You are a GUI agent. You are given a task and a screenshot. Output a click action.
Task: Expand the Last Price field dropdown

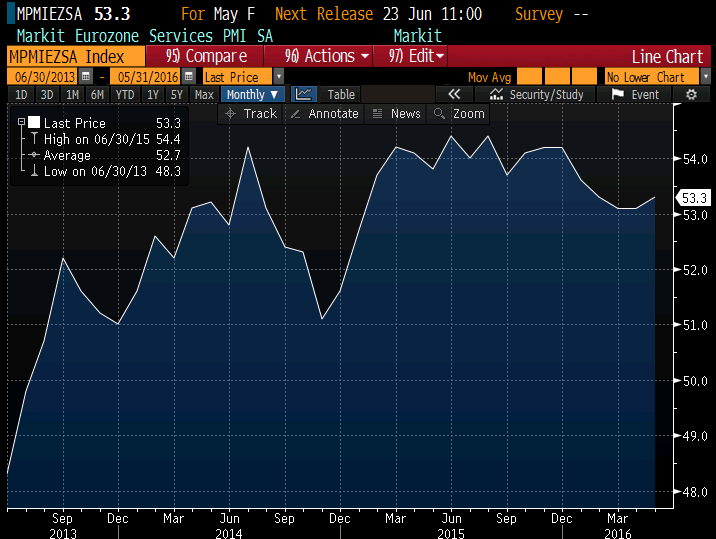click(278, 77)
